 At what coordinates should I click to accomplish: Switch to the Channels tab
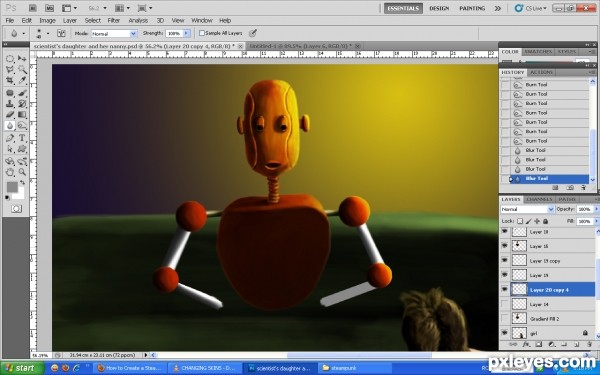[x=539, y=199]
